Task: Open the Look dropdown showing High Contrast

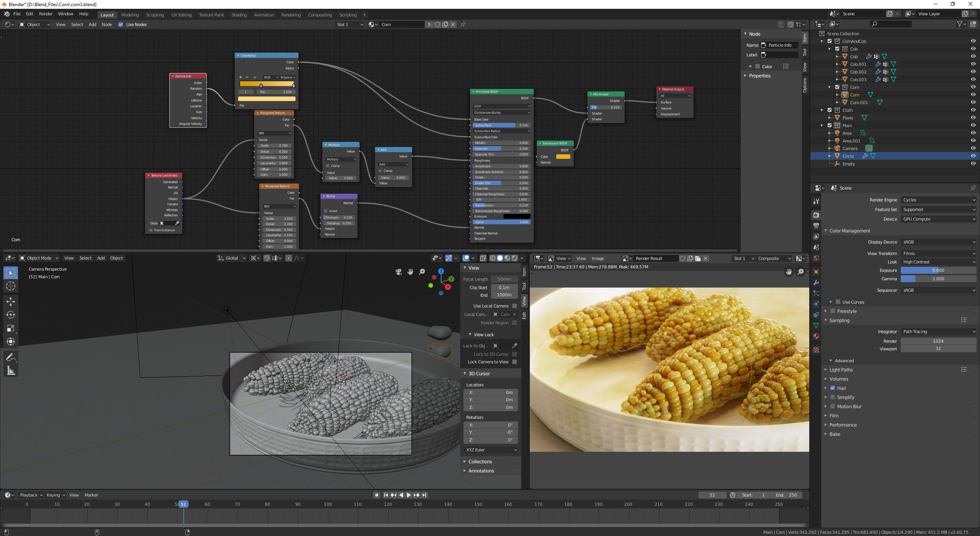Action: click(938, 262)
